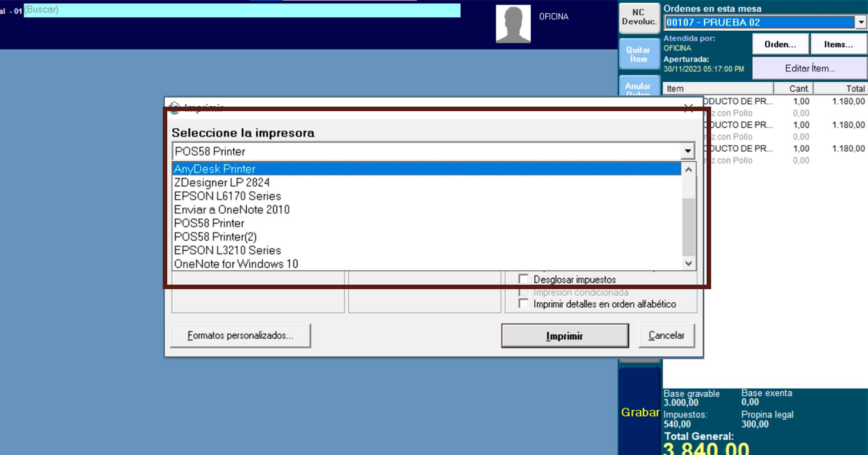Collapse the printer selection dropdown arrow
Image resolution: width=868 pixels, height=455 pixels.
coord(687,151)
